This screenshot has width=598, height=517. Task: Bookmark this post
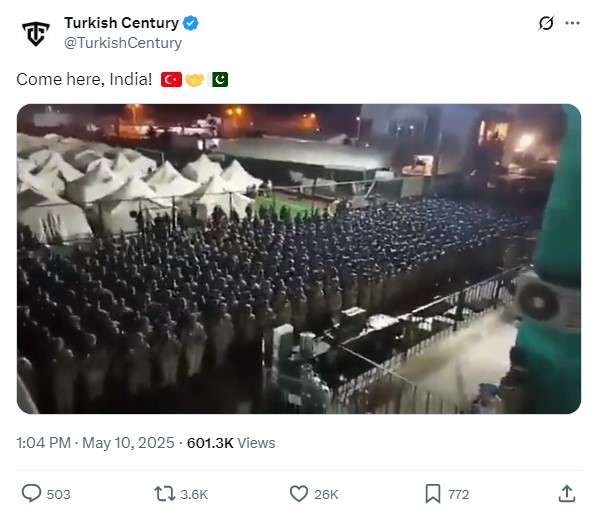click(x=433, y=494)
